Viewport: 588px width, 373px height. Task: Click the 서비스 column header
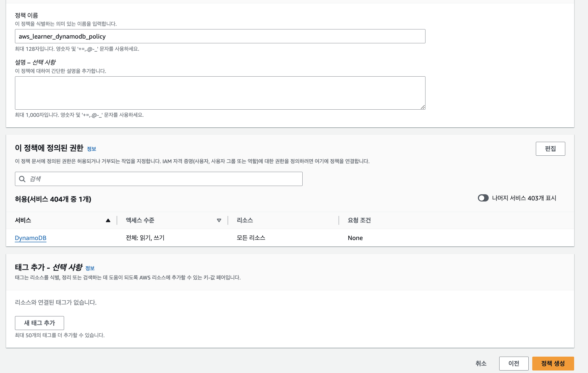tap(23, 220)
